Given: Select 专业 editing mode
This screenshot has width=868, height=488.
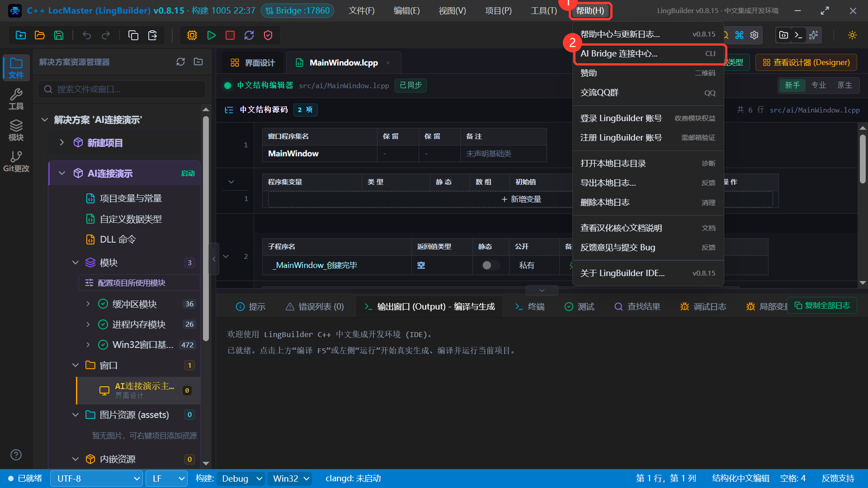Looking at the screenshot, I should click(818, 85).
